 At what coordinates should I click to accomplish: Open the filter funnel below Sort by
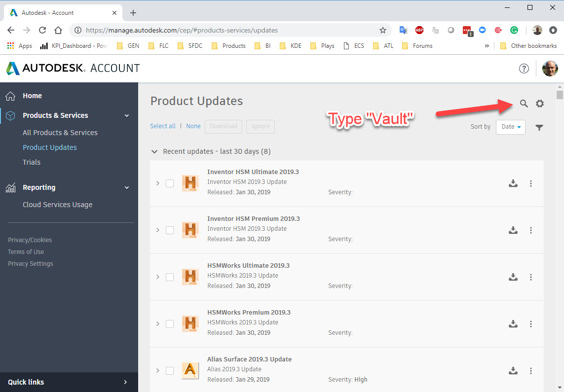tap(539, 127)
